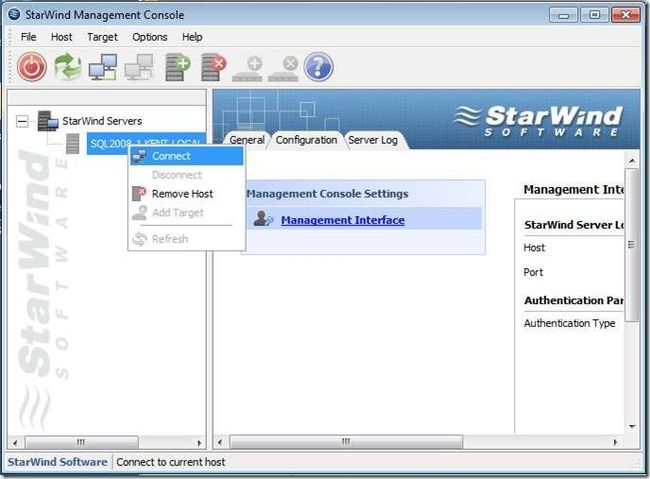This screenshot has height=479, width=650.
Task: Click the left pane horizontal scrollbar thumb
Action: tap(81, 442)
